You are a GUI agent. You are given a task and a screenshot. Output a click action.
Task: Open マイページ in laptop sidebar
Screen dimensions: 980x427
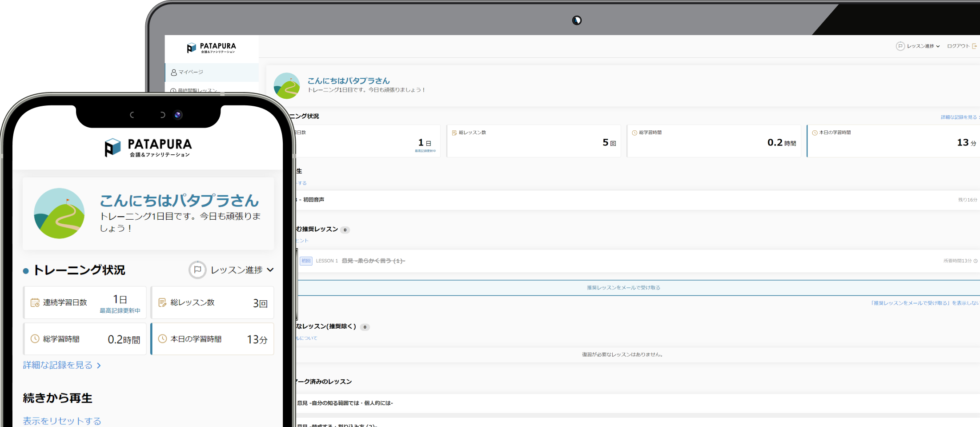[x=212, y=72]
